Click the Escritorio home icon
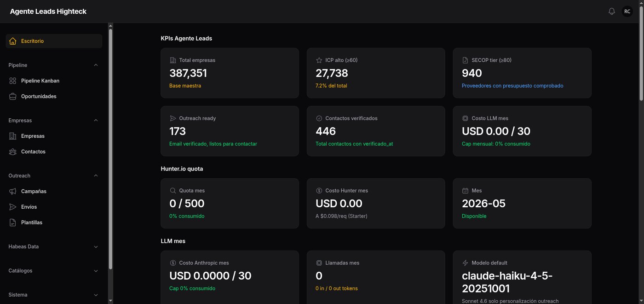The width and height of the screenshot is (644, 304). pyautogui.click(x=12, y=41)
